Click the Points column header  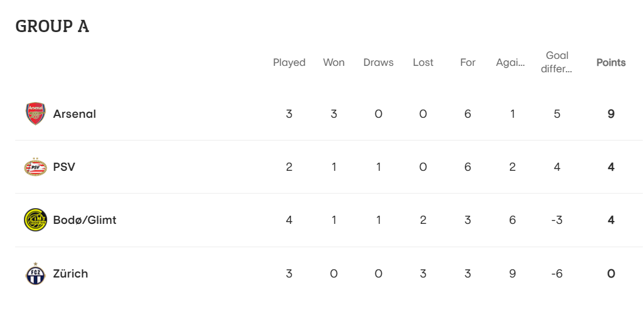(611, 62)
